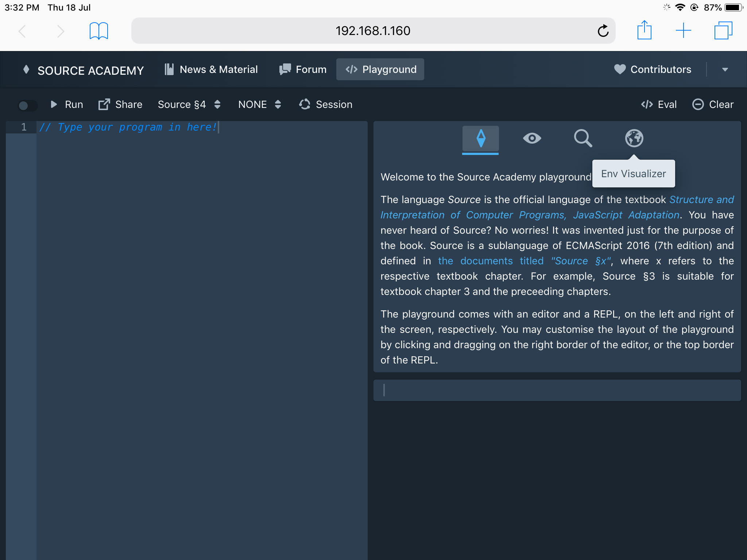Tap the Safari share icon
This screenshot has height=560, width=747.
(x=644, y=30)
